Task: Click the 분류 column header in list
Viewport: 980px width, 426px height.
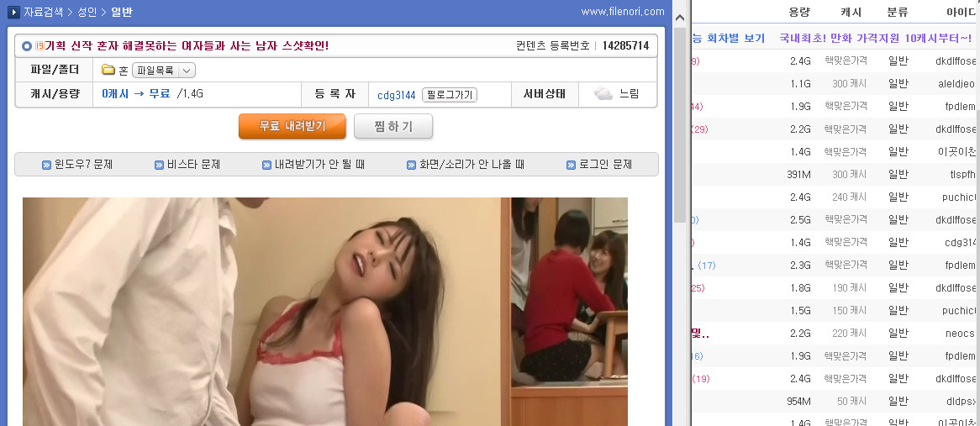Action: [898, 12]
